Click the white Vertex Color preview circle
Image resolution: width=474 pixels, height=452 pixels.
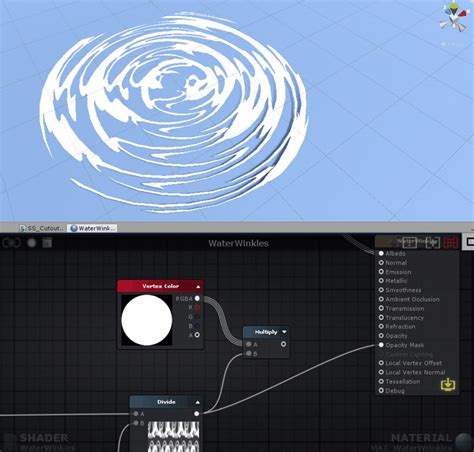(147, 320)
